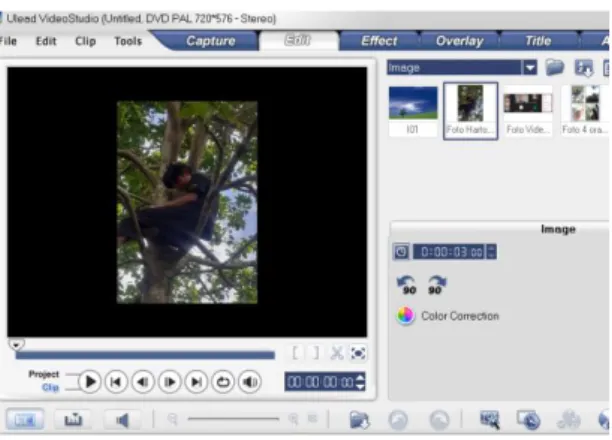
Task: Switch to Project play mode
Action: coord(44,374)
